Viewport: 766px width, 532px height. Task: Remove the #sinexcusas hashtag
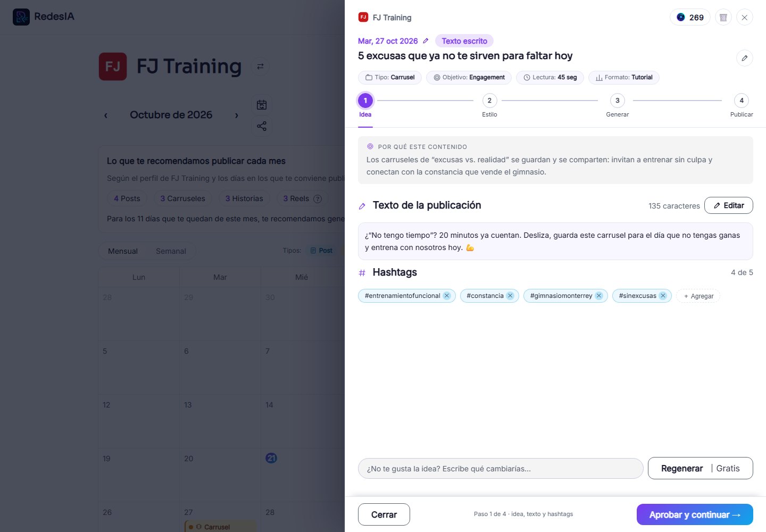tap(663, 296)
